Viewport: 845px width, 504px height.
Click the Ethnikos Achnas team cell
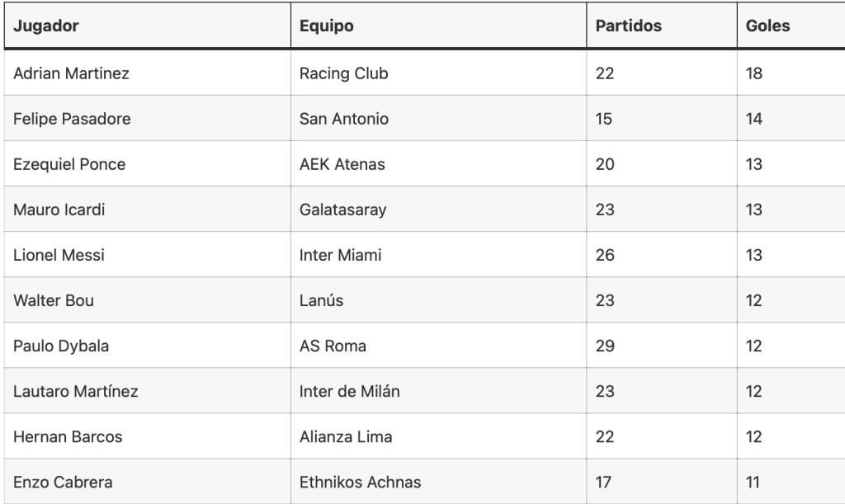pos(439,482)
